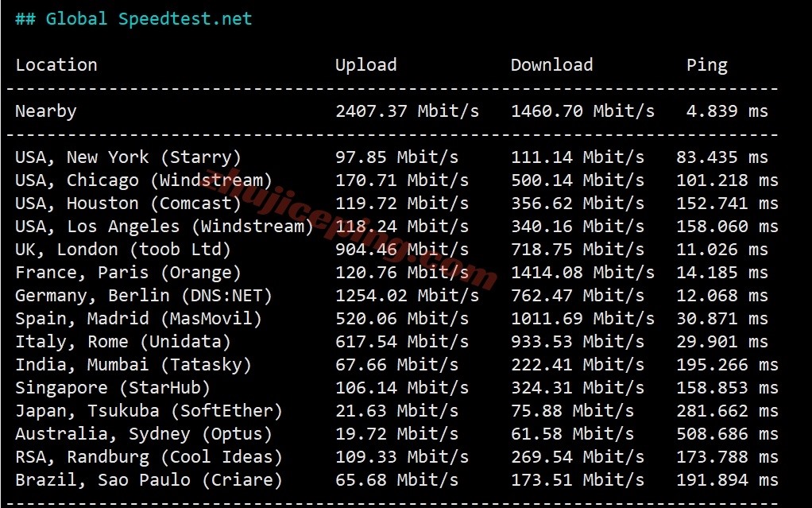The image size is (812, 508).
Task: Click USA, Houston (Comcast) entry
Action: pyautogui.click(x=129, y=204)
